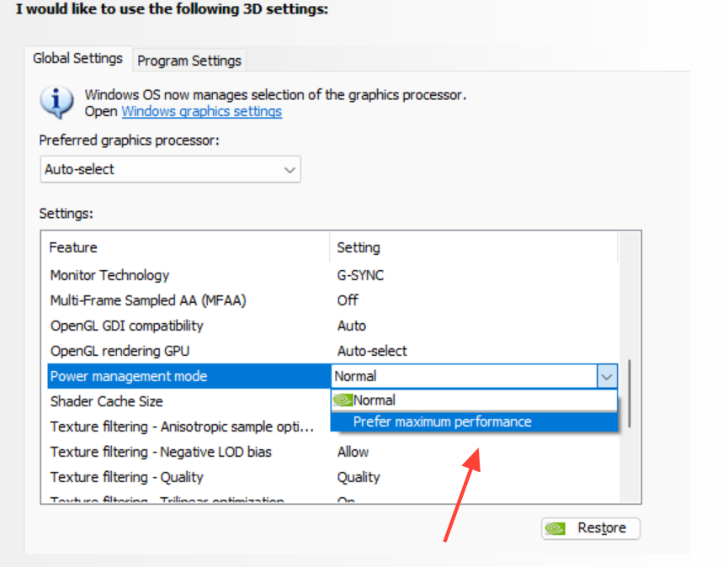Screen dimensions: 728x567
Task: Select the Monitor Technology row
Action: [x=332, y=275]
